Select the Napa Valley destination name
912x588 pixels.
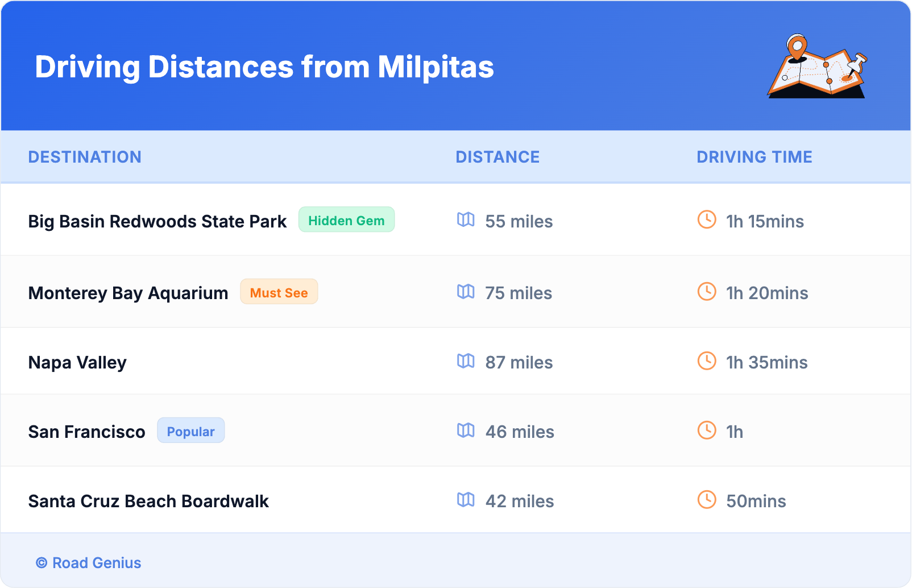pos(77,362)
